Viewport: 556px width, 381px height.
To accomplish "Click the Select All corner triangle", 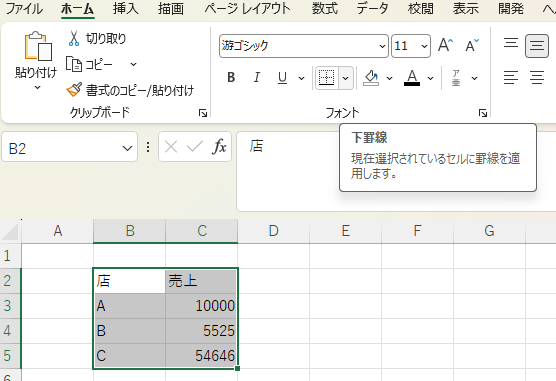I will pyautogui.click(x=10, y=232).
